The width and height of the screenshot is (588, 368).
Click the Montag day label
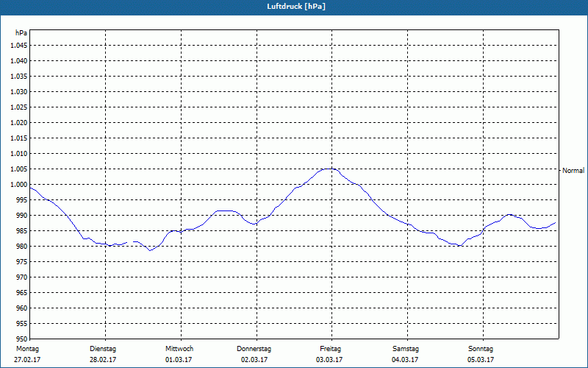(x=27, y=349)
